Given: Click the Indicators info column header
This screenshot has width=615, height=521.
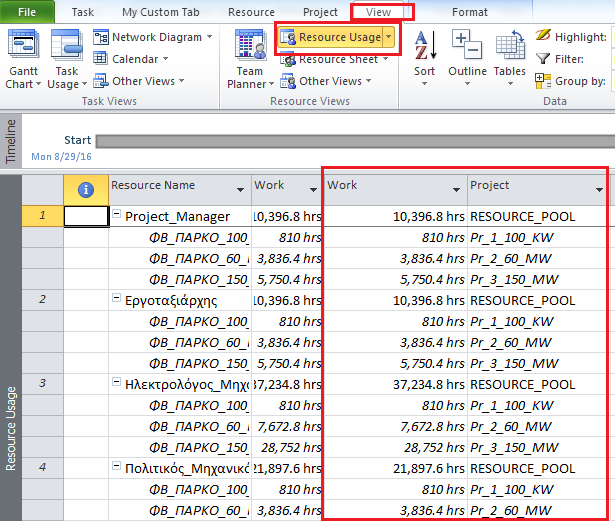Looking at the screenshot, I should tap(86, 190).
